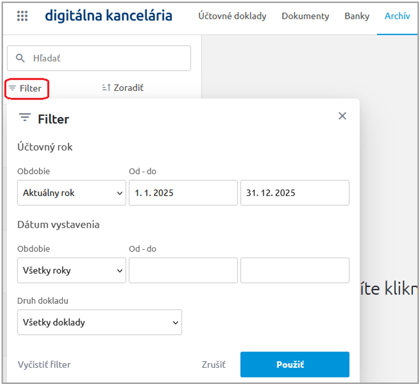Expand the Všetky roky period dropdown
420x384 pixels.
point(72,270)
